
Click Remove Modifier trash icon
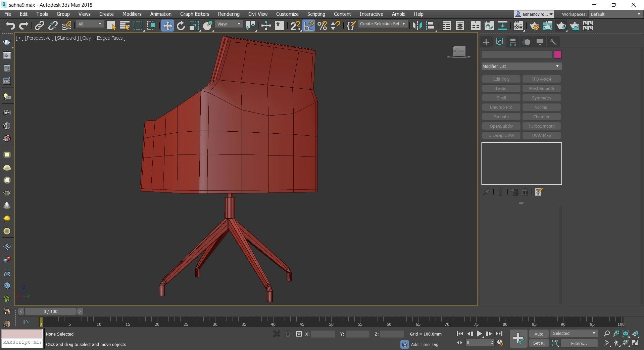pos(525,192)
